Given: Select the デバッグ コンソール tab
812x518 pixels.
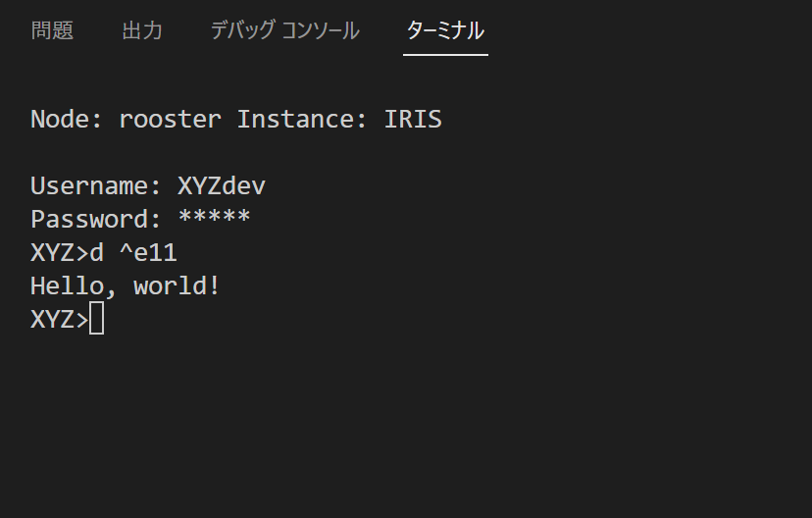Looking at the screenshot, I should click(x=284, y=30).
